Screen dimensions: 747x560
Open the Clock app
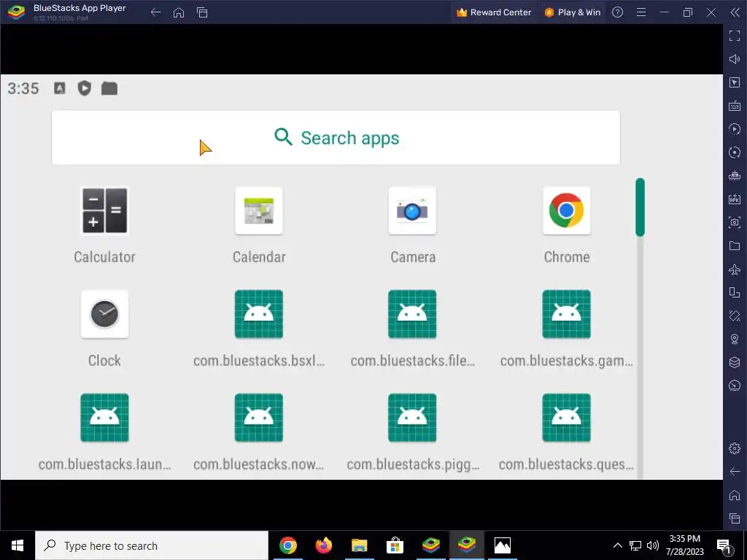coord(104,314)
